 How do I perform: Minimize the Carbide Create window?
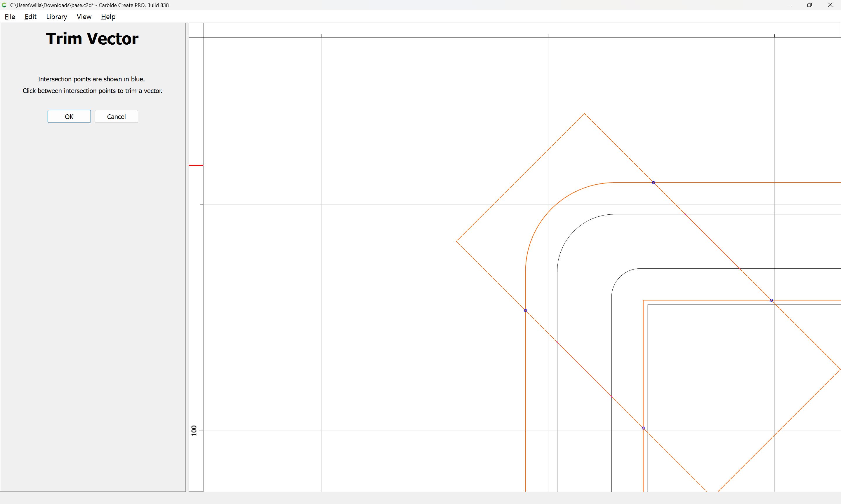pos(789,5)
